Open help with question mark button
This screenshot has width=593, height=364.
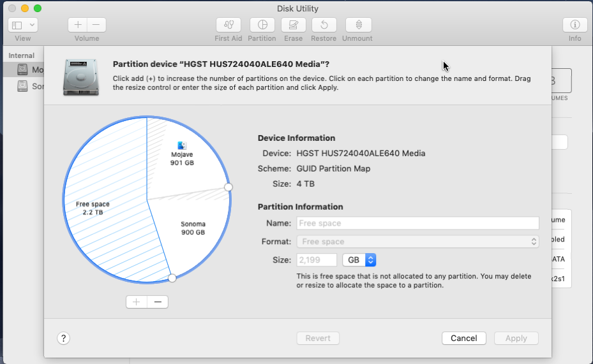coord(64,339)
